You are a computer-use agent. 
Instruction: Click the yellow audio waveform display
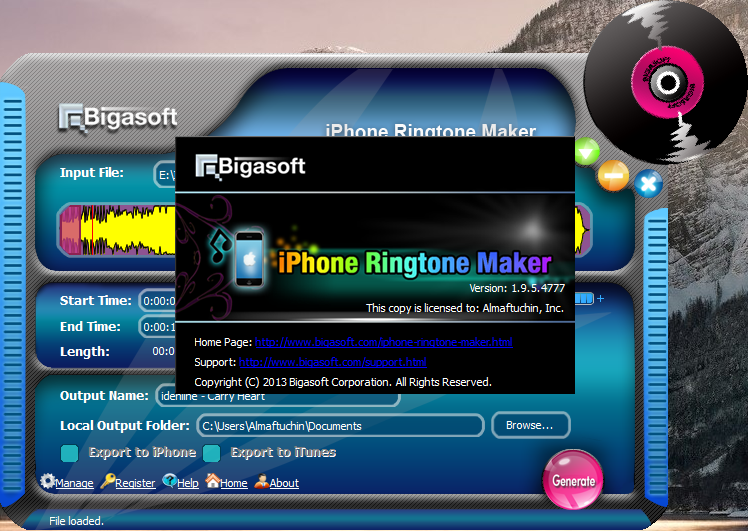tap(129, 230)
